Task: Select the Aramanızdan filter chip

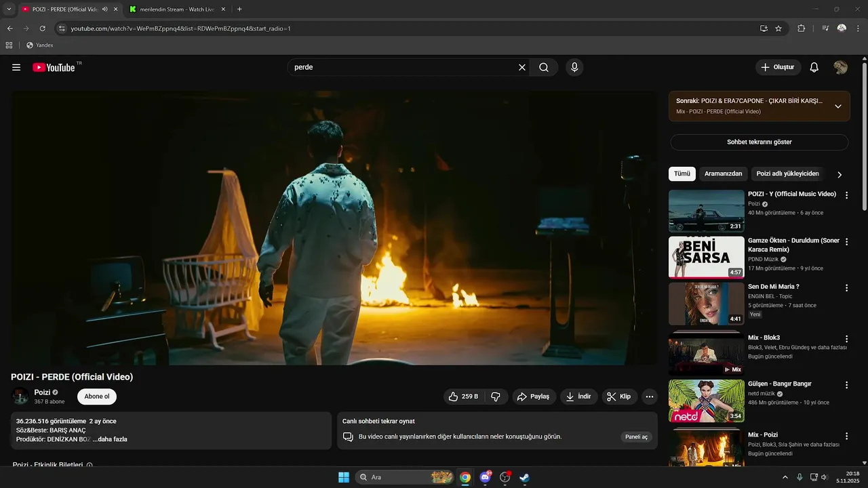Action: click(x=724, y=174)
